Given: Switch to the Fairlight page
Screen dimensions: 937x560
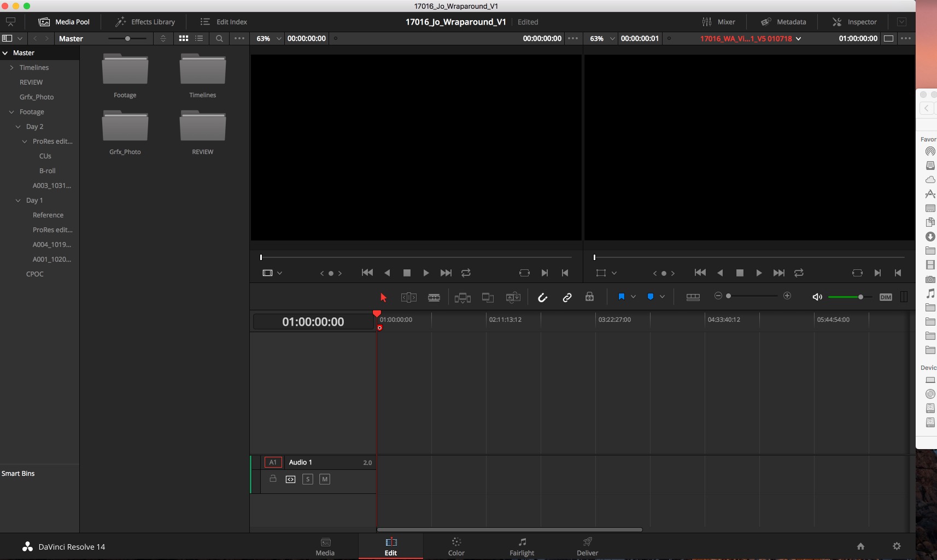Looking at the screenshot, I should point(522,546).
